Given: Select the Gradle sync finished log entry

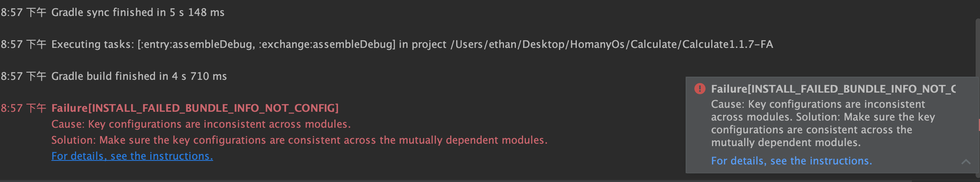Looking at the screenshot, I should tap(113, 12).
